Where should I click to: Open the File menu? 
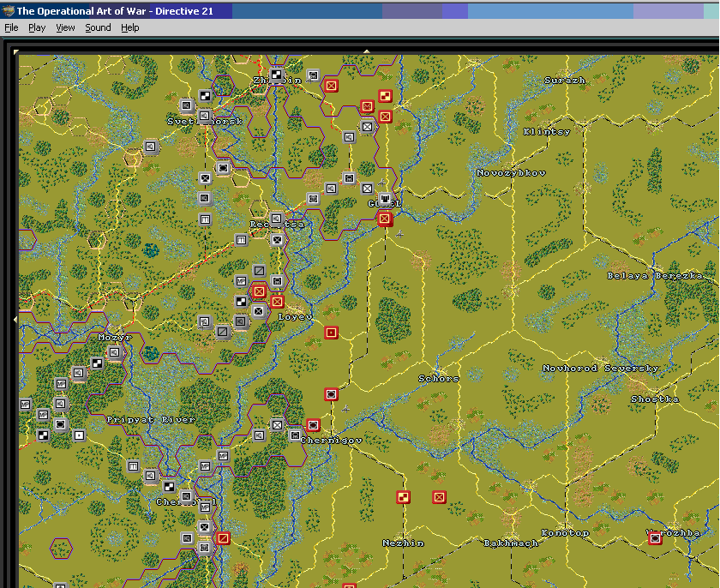coord(11,27)
